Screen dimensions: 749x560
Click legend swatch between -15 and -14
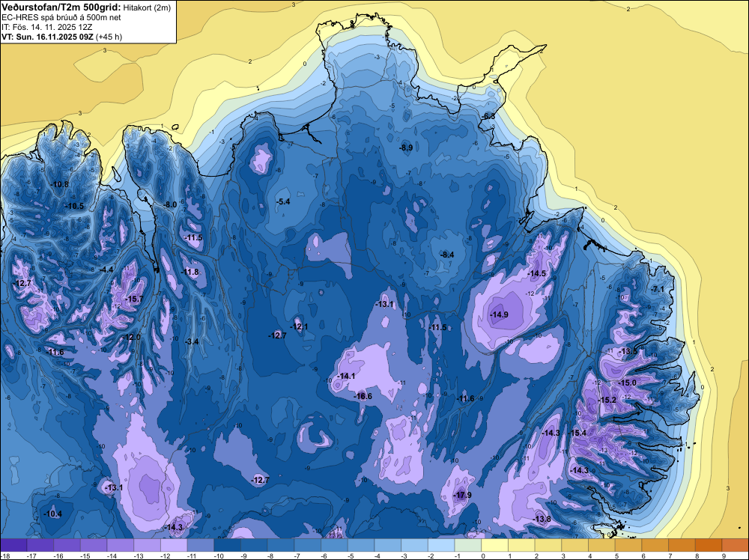94,545
